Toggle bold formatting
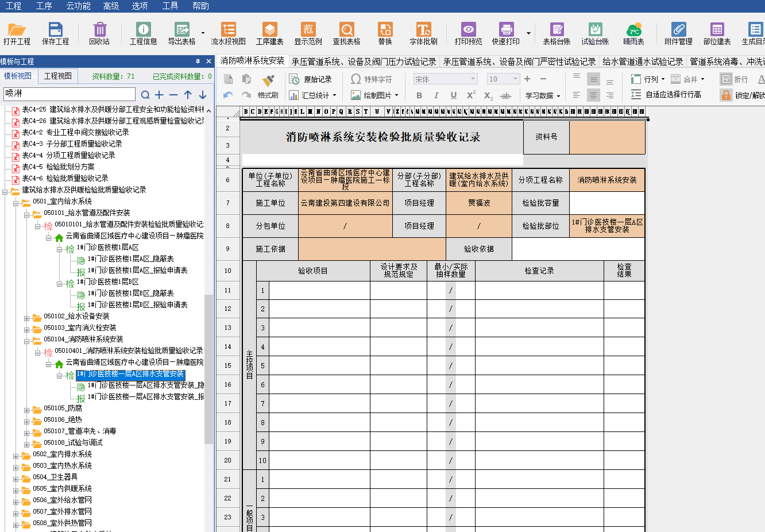This screenshot has width=765, height=532. (x=419, y=95)
